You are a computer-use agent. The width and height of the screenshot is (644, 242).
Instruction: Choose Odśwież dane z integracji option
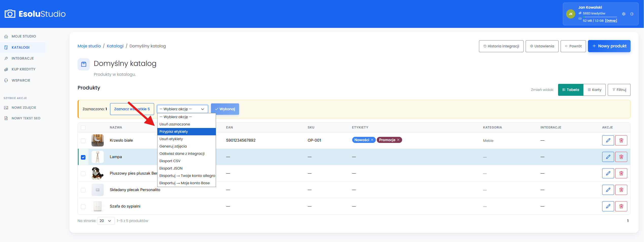click(186, 154)
